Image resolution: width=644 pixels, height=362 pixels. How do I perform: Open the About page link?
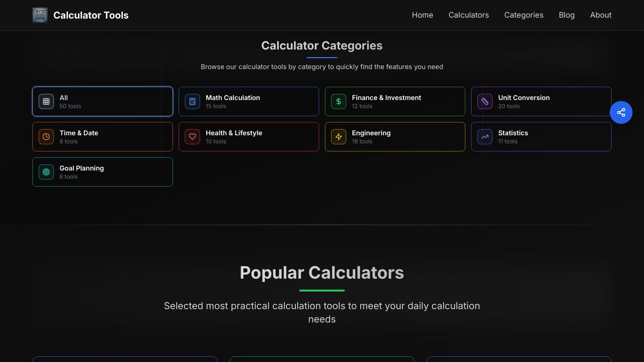[x=601, y=15]
